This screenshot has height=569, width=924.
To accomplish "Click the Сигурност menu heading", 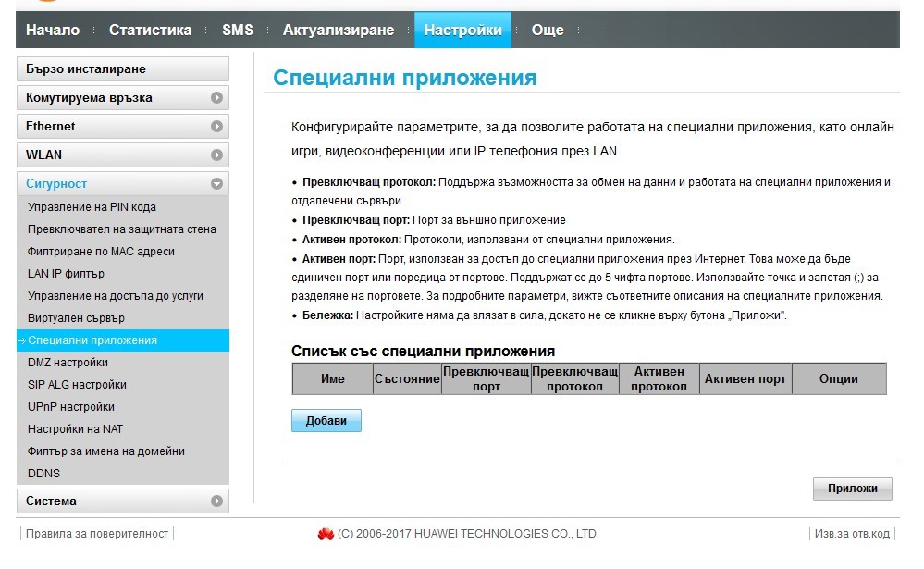I will [x=56, y=184].
